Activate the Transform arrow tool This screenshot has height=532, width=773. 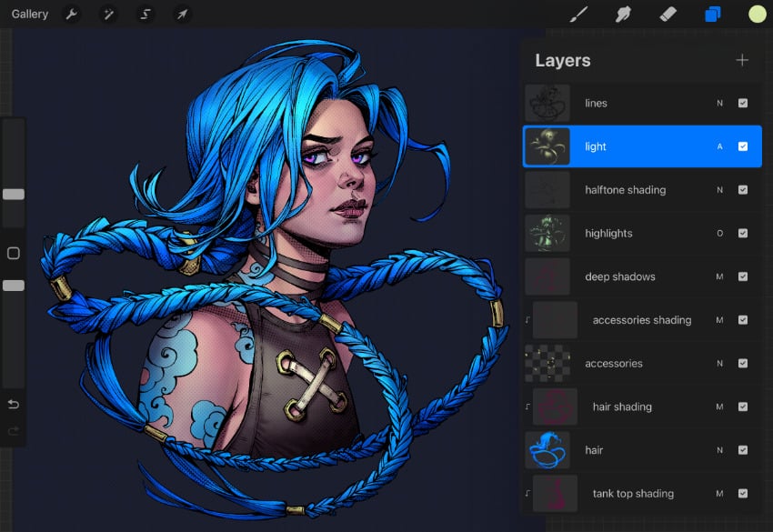[182, 15]
